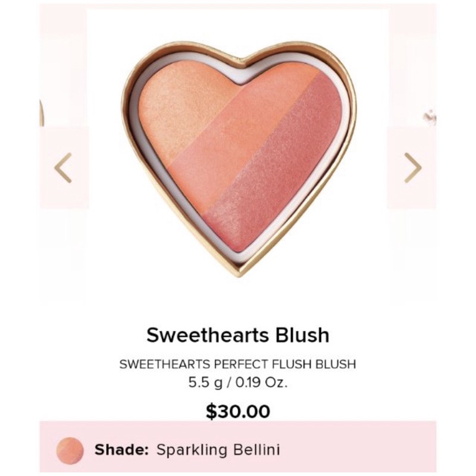Select the Sparkling Bellini shade name text
Image resolution: width=476 pixels, height=476 pixels.
tap(218, 450)
